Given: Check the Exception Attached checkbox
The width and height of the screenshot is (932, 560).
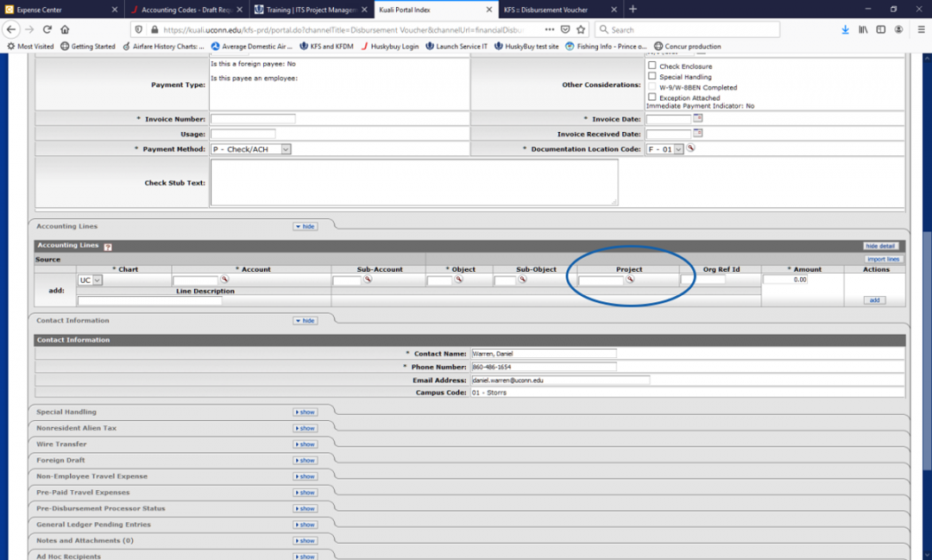Looking at the screenshot, I should click(652, 98).
